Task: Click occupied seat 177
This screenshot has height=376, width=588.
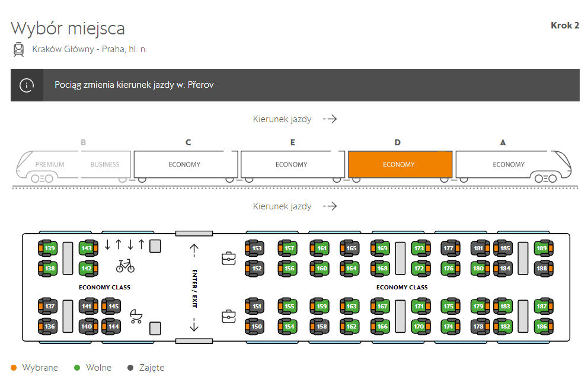Action: point(450,248)
